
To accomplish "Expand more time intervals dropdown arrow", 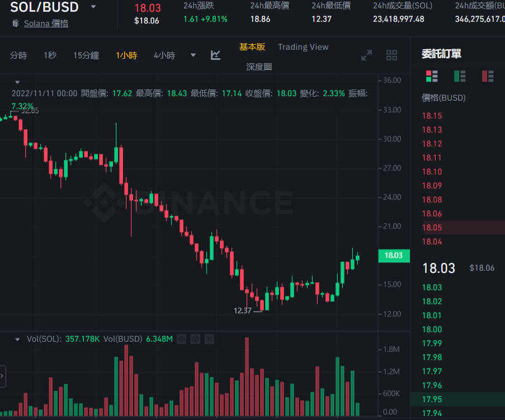I will (193, 55).
